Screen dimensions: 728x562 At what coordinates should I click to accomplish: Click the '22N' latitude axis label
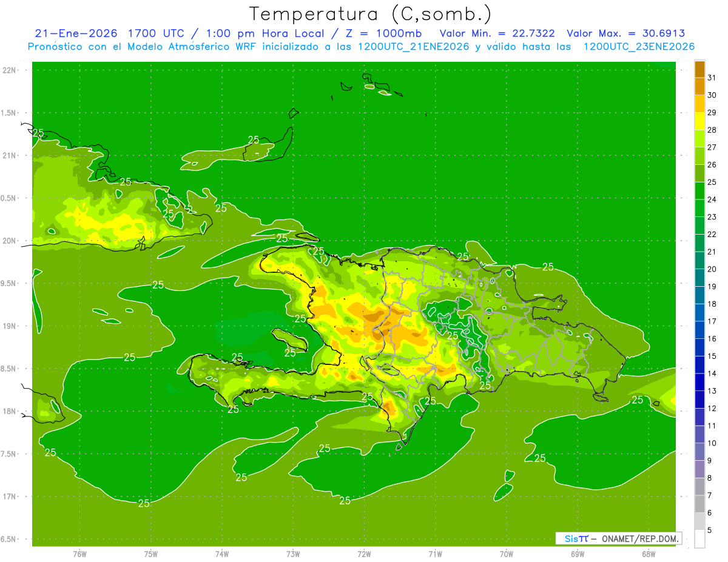(8, 70)
